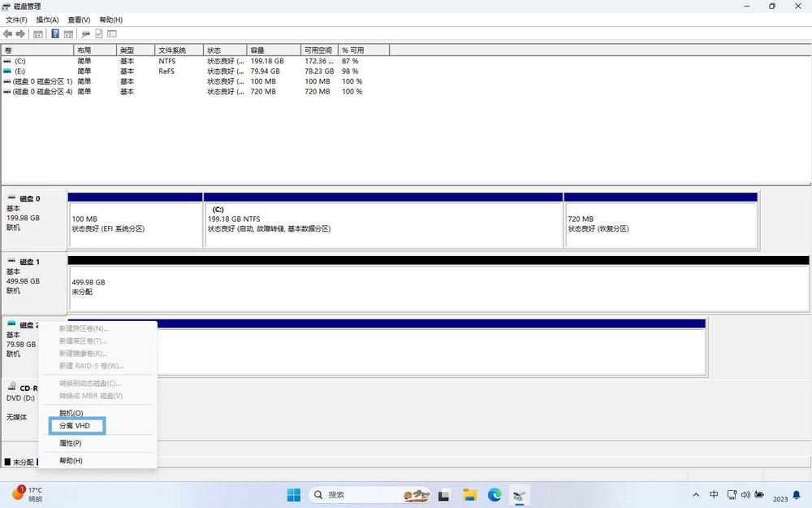Toggle the console tree visibility icon
Image resolution: width=812 pixels, height=508 pixels.
pyautogui.click(x=37, y=33)
